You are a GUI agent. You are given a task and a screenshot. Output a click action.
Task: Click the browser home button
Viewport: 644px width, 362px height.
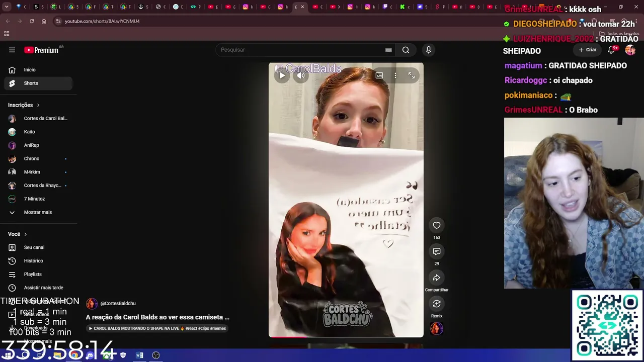44,21
